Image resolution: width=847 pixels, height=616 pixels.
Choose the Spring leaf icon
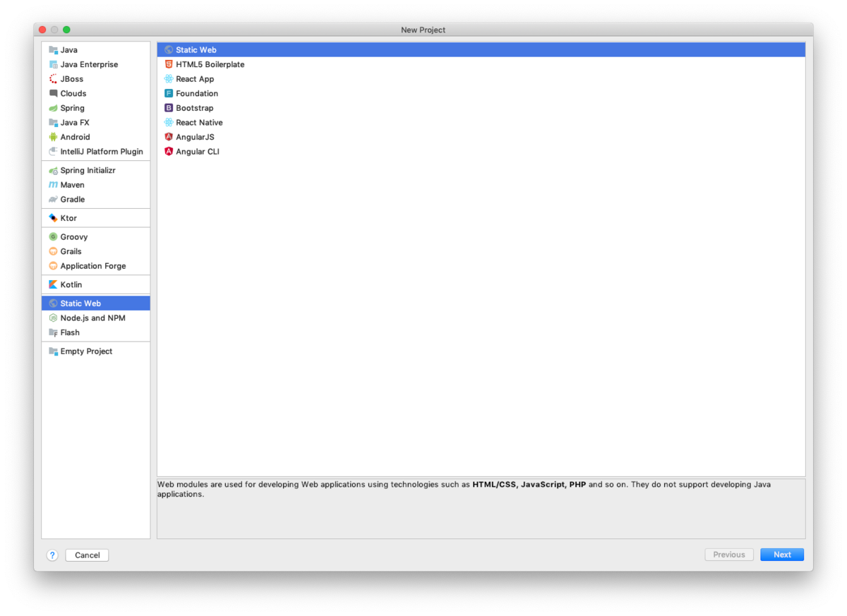(x=53, y=108)
